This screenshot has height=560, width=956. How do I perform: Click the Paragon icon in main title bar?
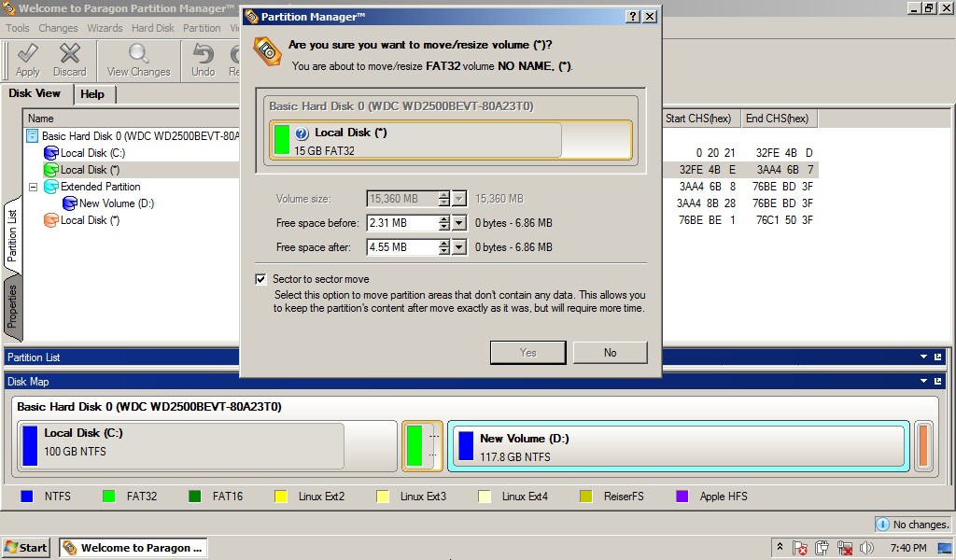pos(8,8)
